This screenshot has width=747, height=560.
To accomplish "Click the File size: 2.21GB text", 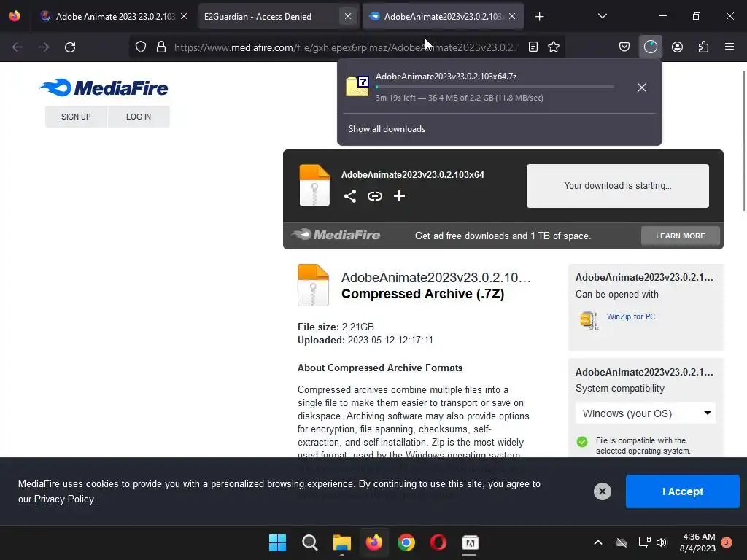I will coord(336,327).
